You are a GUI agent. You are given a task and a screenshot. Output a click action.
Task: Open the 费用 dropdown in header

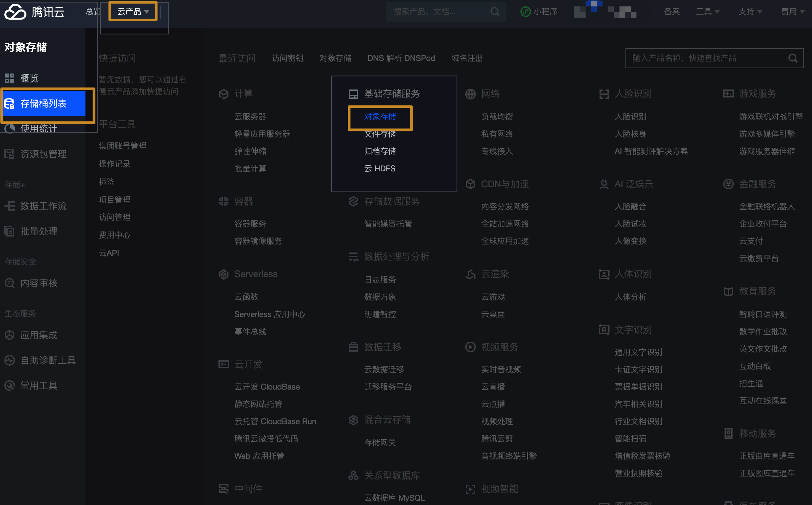pyautogui.click(x=792, y=12)
